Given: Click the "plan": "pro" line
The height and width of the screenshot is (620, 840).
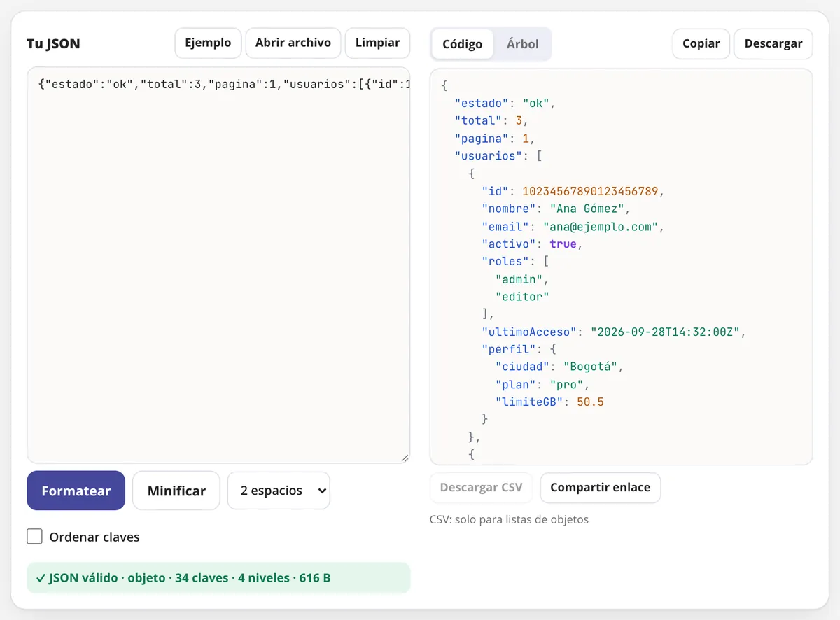Looking at the screenshot, I should pyautogui.click(x=542, y=384).
